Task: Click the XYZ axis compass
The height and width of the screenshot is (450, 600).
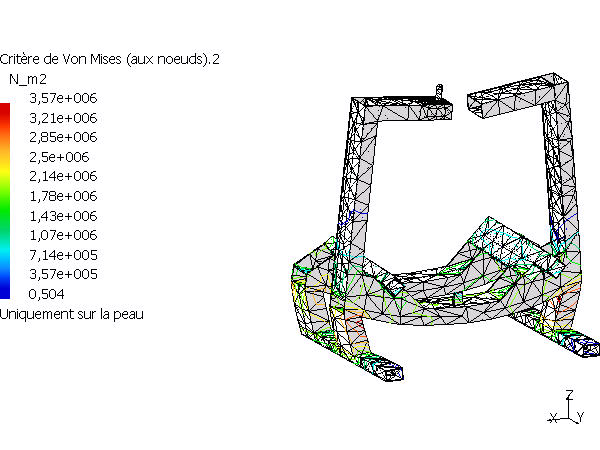Action: pyautogui.click(x=567, y=407)
